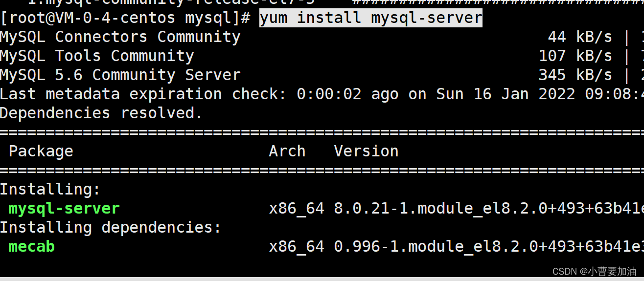Click the highlighted yum install mysql-server command
644x281 pixels.
coord(370,18)
